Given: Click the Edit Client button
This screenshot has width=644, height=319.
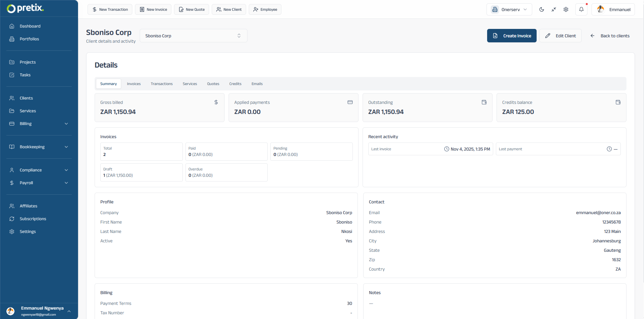Looking at the screenshot, I should coord(560,36).
